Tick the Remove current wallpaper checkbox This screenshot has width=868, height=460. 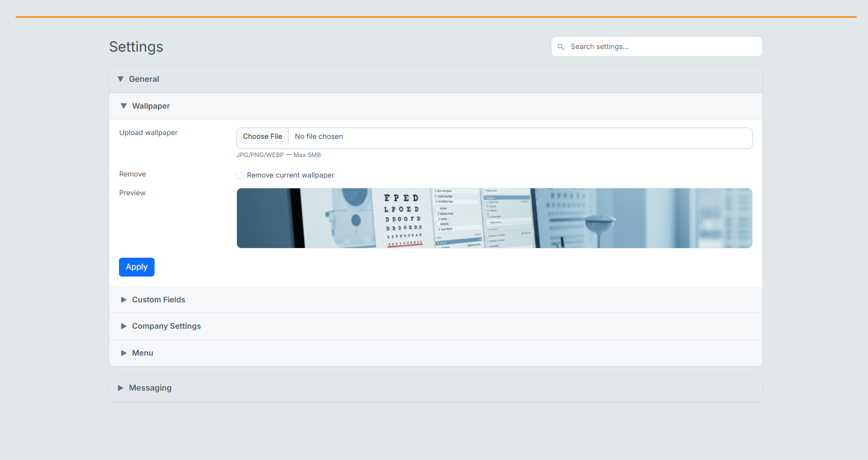click(x=240, y=175)
